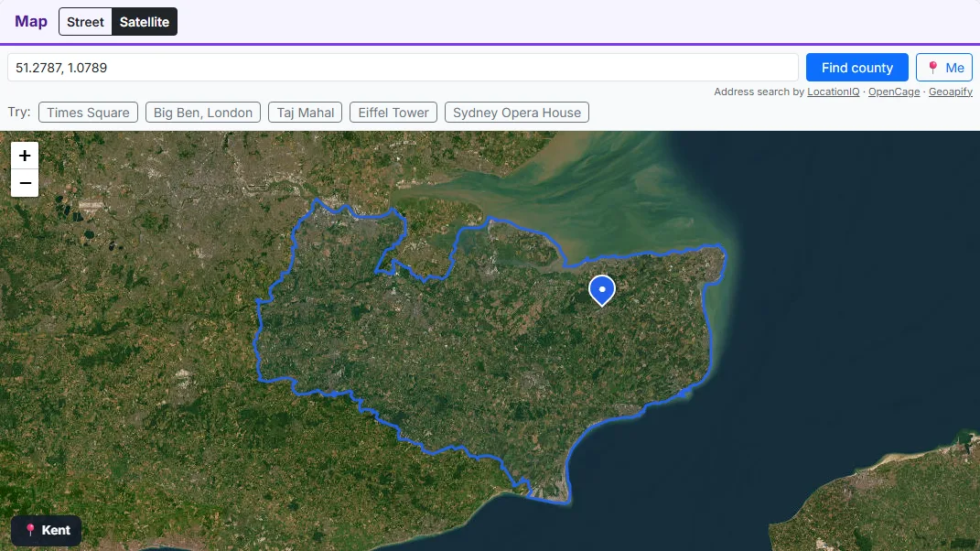Switch to Satellite map view
The height and width of the screenshot is (551, 980).
click(x=145, y=22)
